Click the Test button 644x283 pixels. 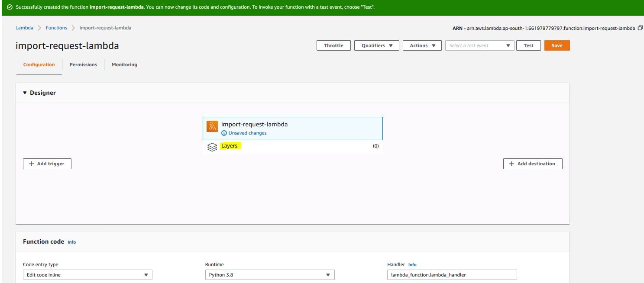[528, 45]
